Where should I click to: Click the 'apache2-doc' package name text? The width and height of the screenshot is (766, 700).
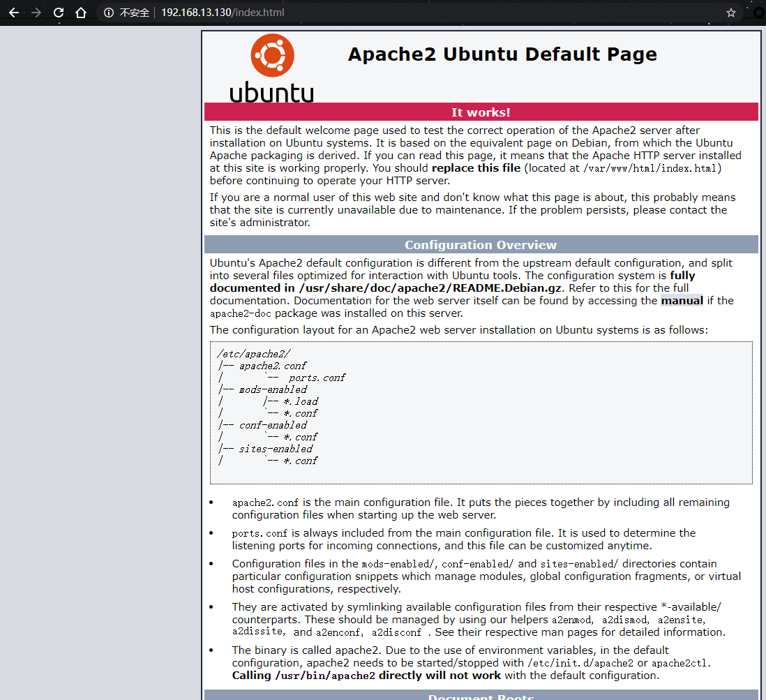(241, 313)
